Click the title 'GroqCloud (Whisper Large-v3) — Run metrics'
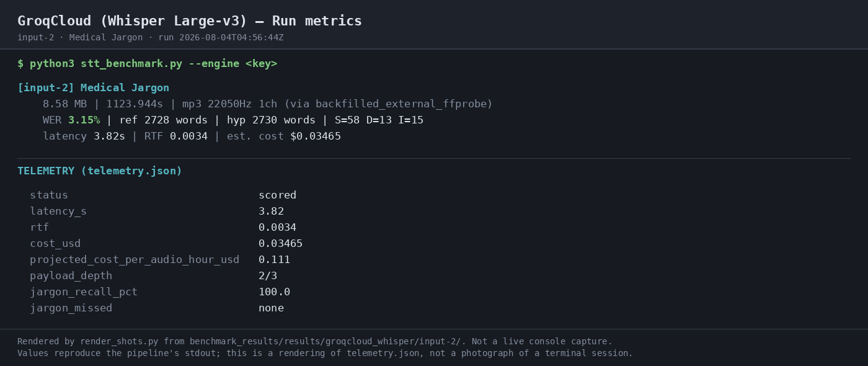868x366 pixels. [x=190, y=21]
